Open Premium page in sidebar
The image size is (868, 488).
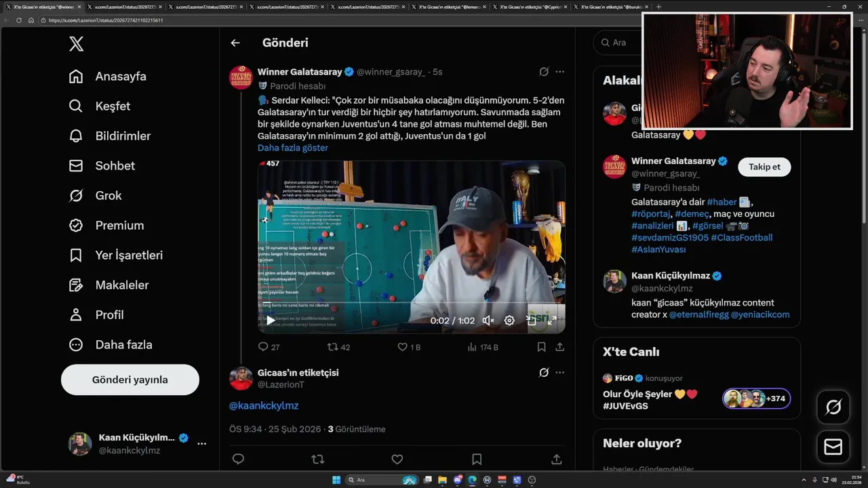click(106, 225)
